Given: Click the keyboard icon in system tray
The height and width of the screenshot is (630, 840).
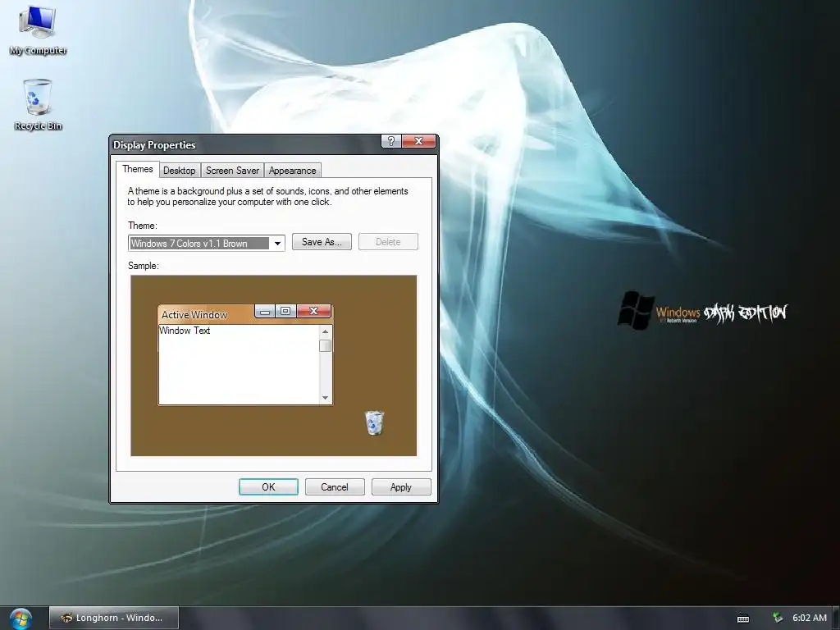Looking at the screenshot, I should [743, 619].
